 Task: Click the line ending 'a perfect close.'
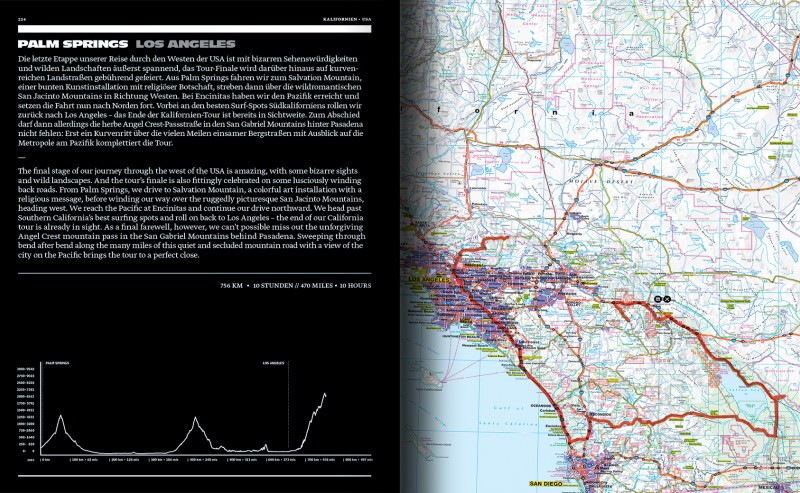pos(108,255)
